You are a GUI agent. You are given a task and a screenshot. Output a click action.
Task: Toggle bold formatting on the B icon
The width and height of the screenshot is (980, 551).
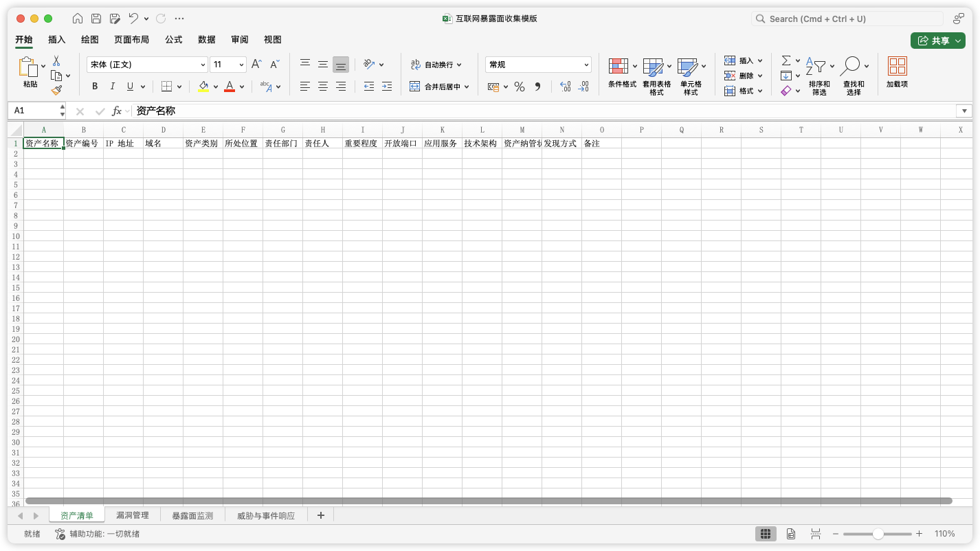(x=95, y=86)
